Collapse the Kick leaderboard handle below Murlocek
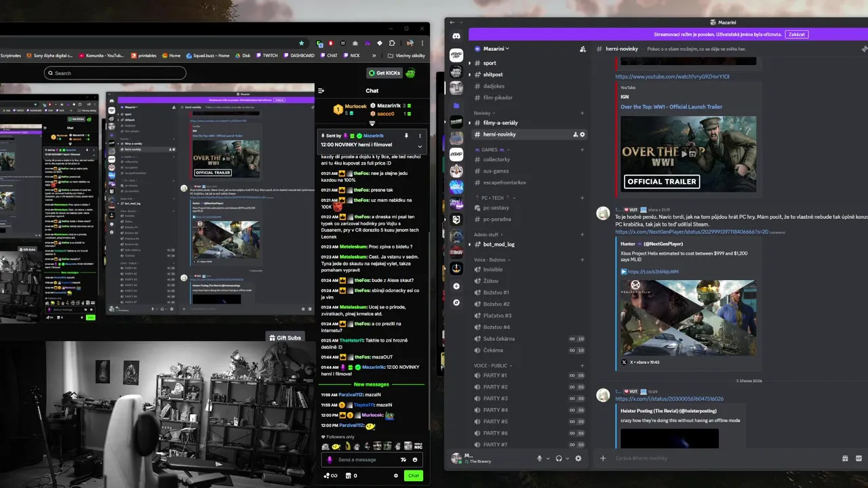Screen dimensions: 868x488 (x=372, y=123)
